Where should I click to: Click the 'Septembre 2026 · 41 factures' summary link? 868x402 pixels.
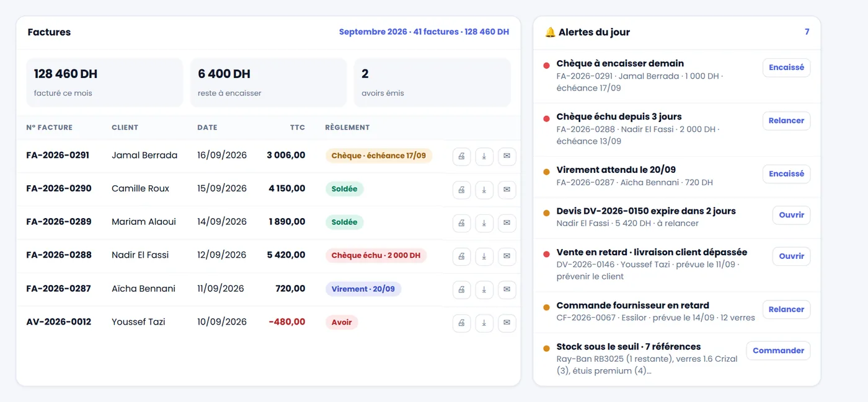(424, 32)
